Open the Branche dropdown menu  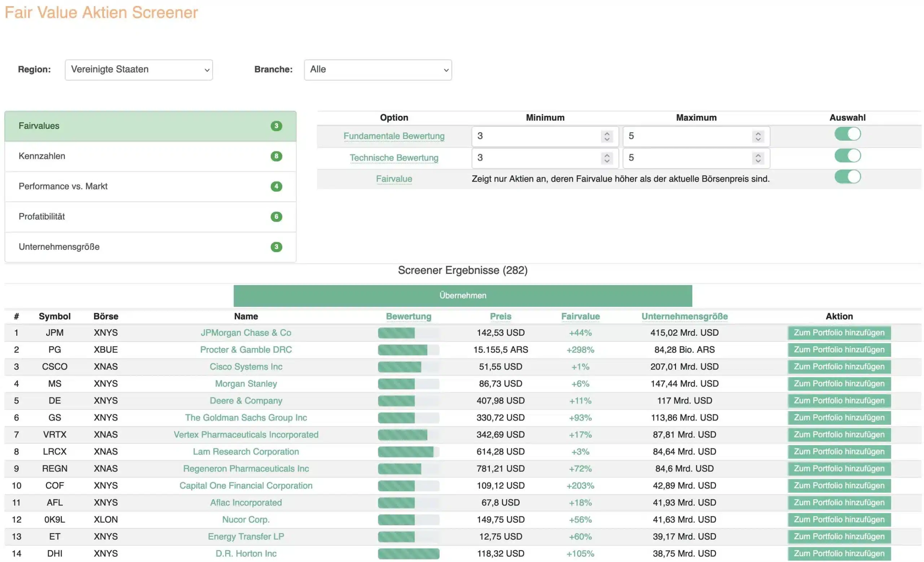tap(377, 69)
